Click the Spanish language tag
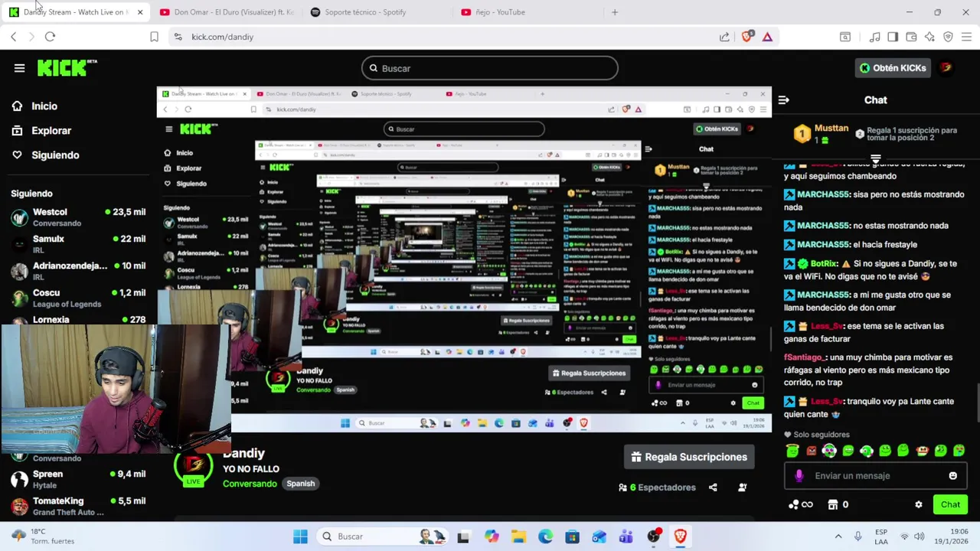The width and height of the screenshot is (980, 551). pyautogui.click(x=300, y=484)
